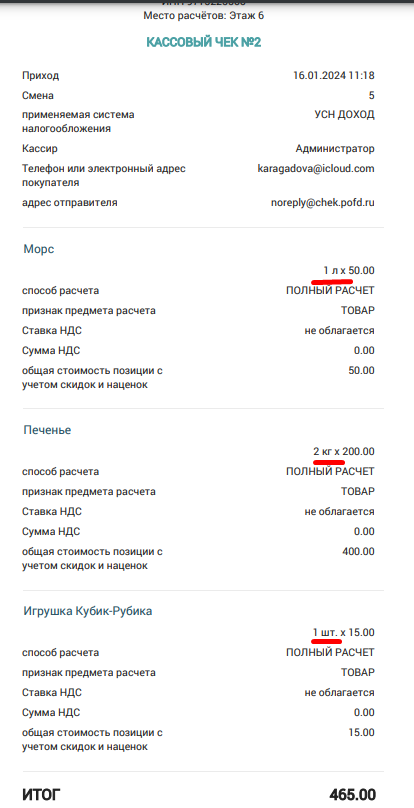Image resolution: width=414 pixels, height=808 pixels.
Task: Click the Приход label
Action: (x=41, y=76)
